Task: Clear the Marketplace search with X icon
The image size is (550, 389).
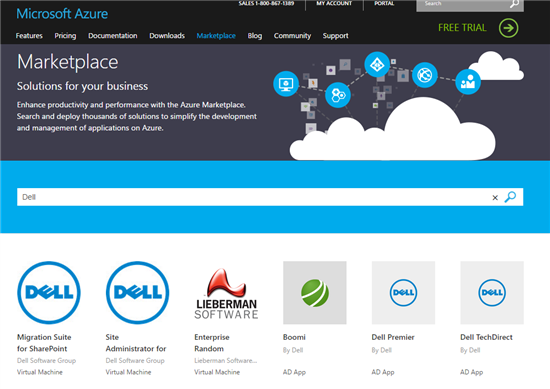Action: (495, 198)
